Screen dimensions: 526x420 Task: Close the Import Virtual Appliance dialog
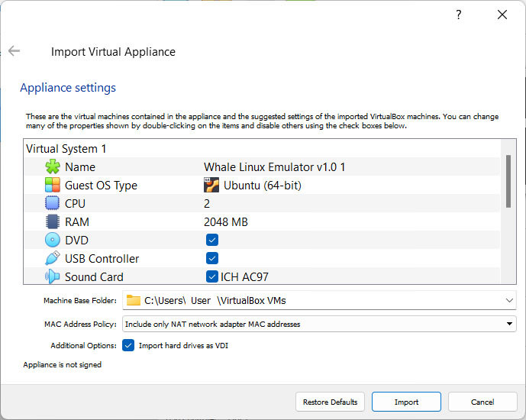click(x=502, y=15)
